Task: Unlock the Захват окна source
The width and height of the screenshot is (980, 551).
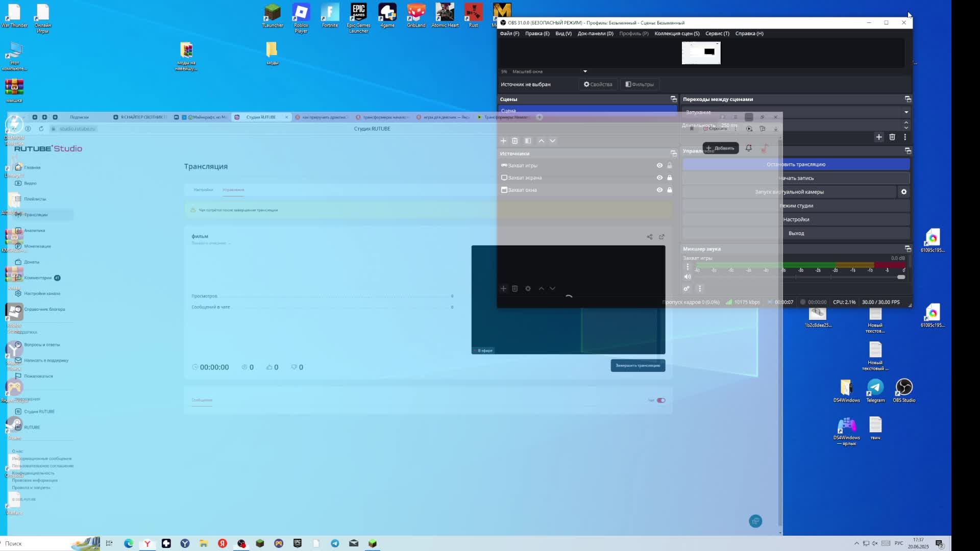Action: point(670,190)
